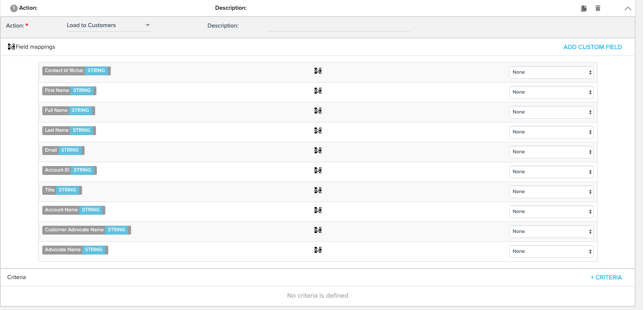The height and width of the screenshot is (310, 644).
Task: Click ADD CUSTOM FIELD link
Action: click(592, 47)
